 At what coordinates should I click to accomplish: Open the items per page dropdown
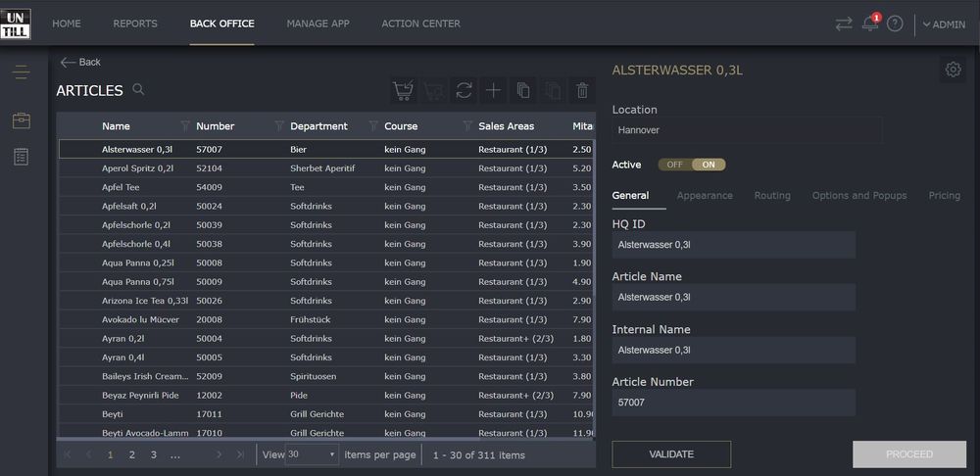(312, 454)
